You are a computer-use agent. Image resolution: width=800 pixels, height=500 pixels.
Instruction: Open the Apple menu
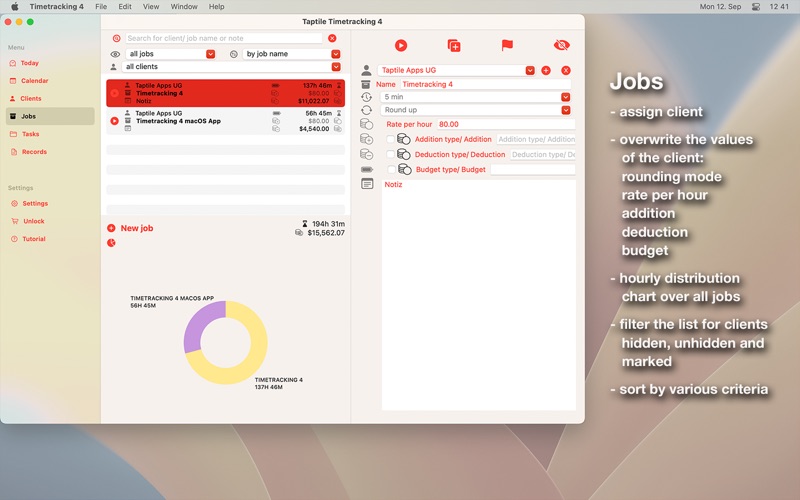[14, 7]
